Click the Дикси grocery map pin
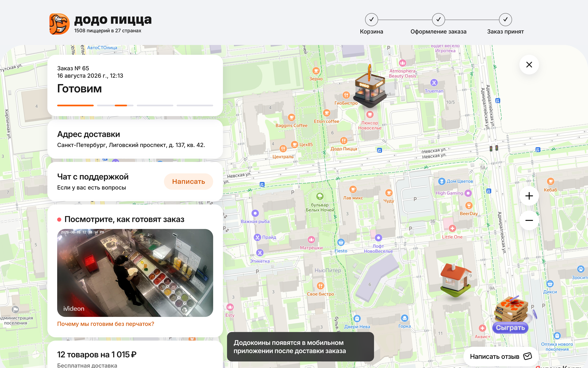This screenshot has width=588, height=368. (x=550, y=284)
